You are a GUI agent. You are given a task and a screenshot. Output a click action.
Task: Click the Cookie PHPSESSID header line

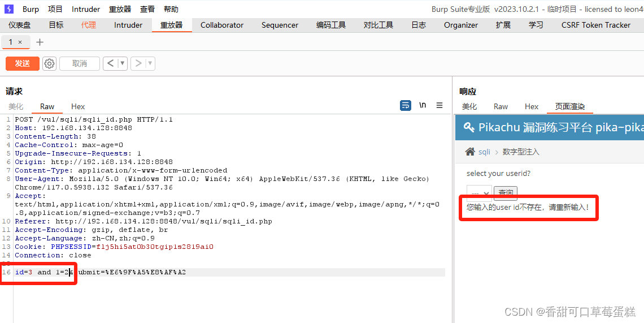[114, 247]
